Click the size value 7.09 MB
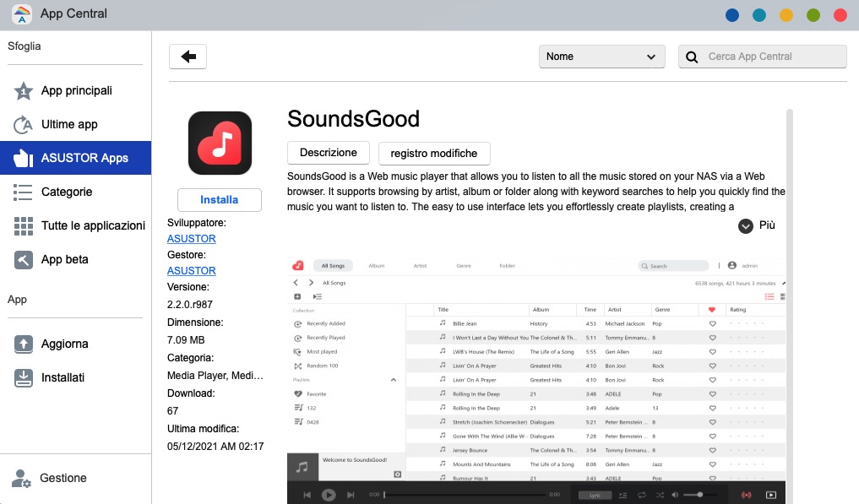Screen dimensions: 859x504 click(186, 340)
